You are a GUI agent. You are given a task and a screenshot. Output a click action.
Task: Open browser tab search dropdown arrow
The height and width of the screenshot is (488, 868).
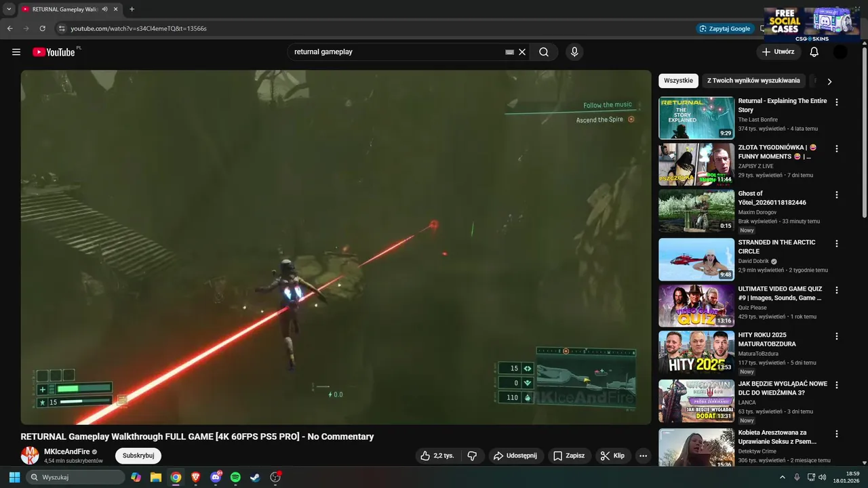click(x=9, y=9)
